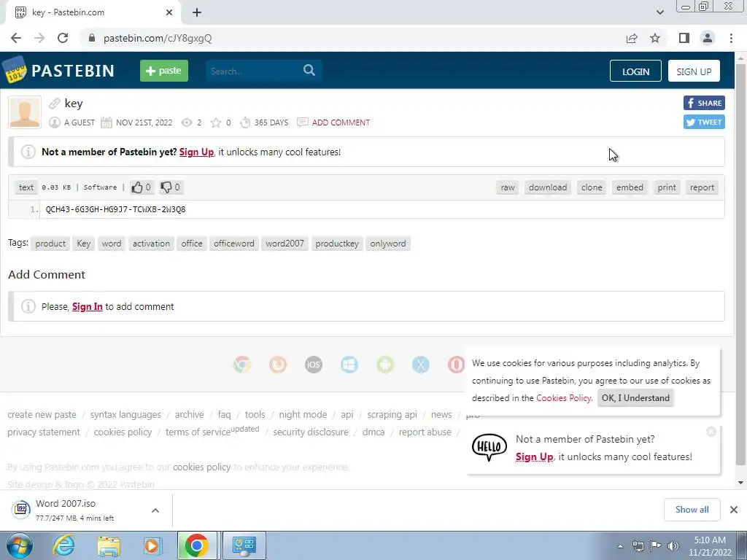Click the guest user avatar image

[x=25, y=112]
